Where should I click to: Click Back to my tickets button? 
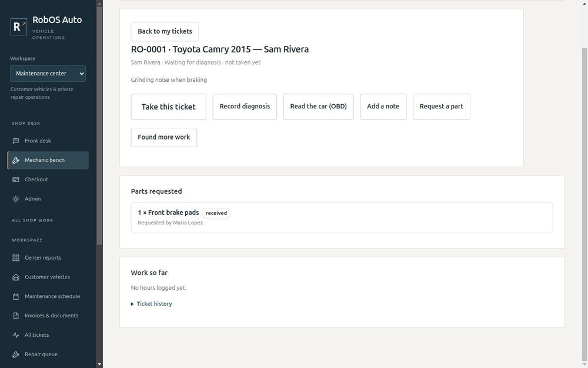[165, 32]
